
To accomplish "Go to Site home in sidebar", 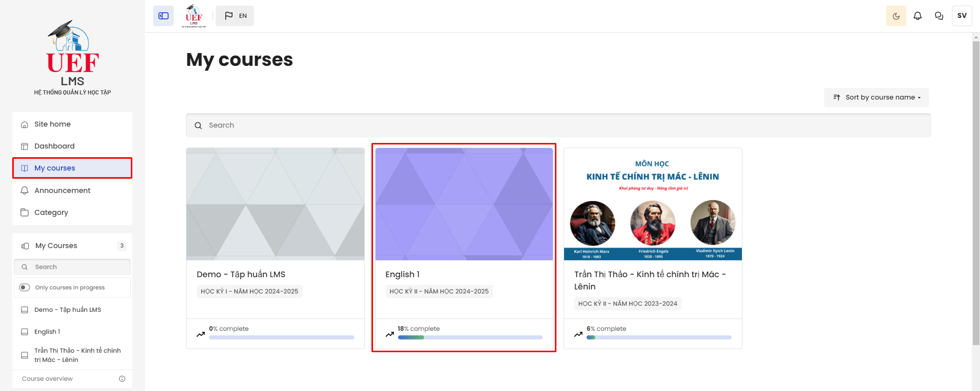I will point(72,124).
